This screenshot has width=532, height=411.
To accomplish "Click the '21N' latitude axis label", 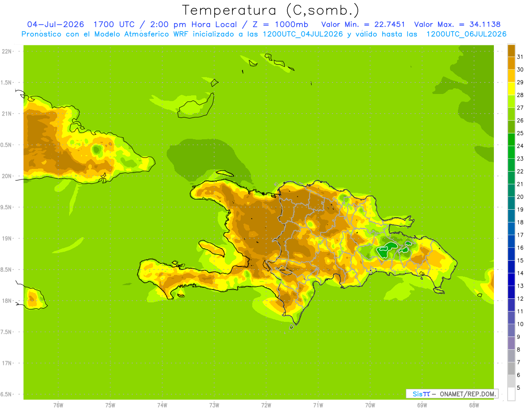I will 7,114.
